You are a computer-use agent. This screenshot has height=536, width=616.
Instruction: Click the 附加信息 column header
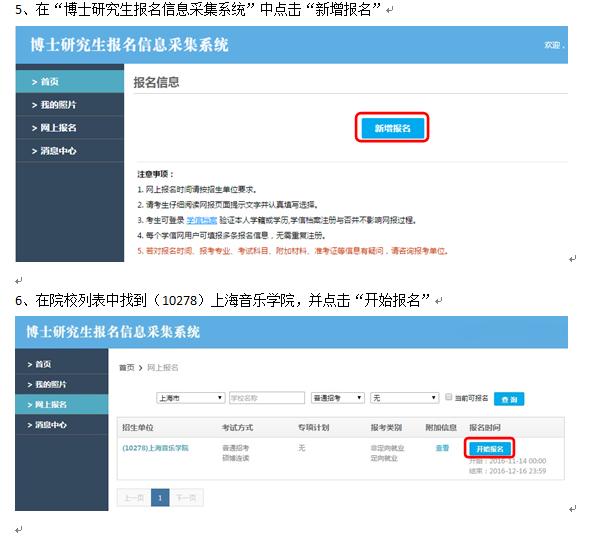[441, 428]
